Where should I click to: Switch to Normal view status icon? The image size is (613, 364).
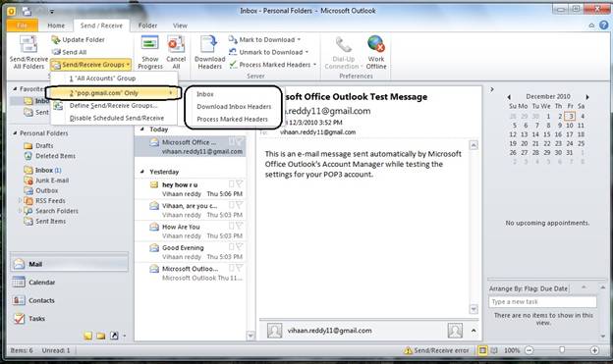(482, 350)
